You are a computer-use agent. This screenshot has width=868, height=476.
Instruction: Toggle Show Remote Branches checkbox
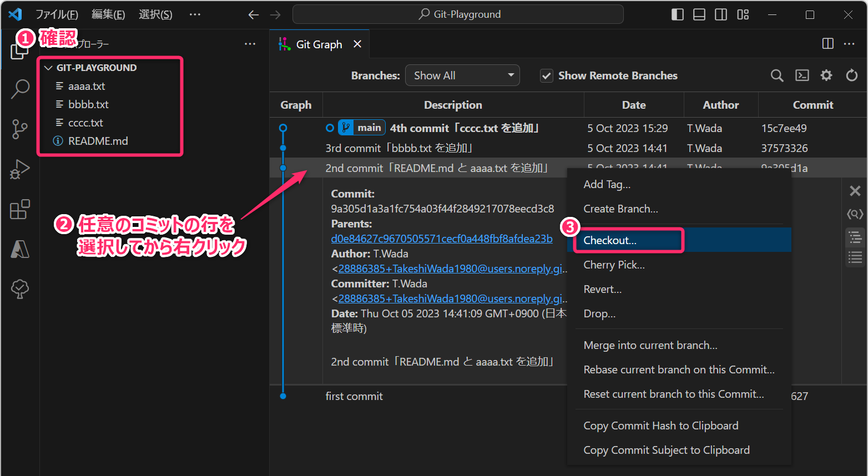click(x=547, y=76)
